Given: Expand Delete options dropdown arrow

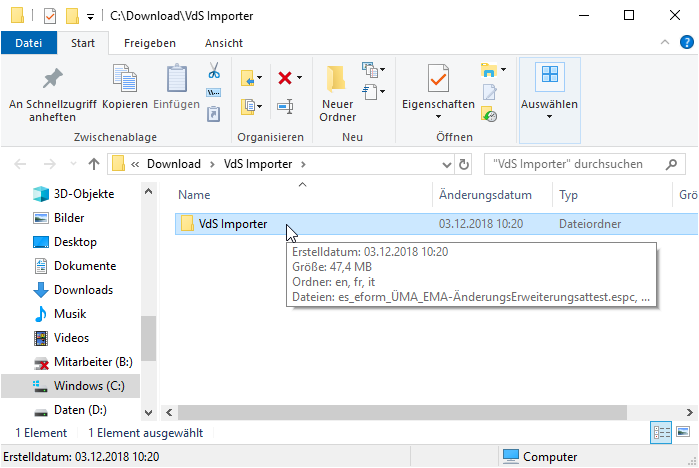Looking at the screenshot, I should (299, 78).
